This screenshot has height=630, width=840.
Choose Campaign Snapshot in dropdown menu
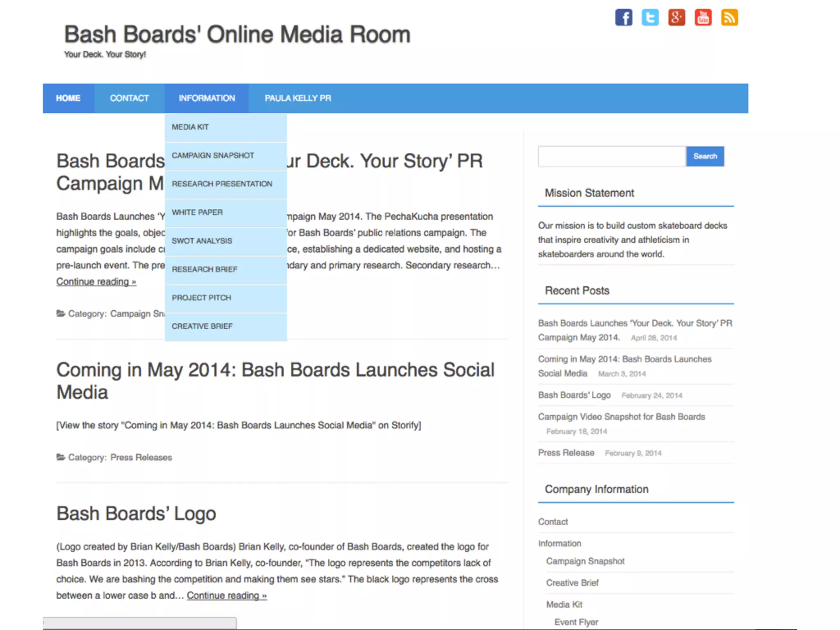(213, 155)
